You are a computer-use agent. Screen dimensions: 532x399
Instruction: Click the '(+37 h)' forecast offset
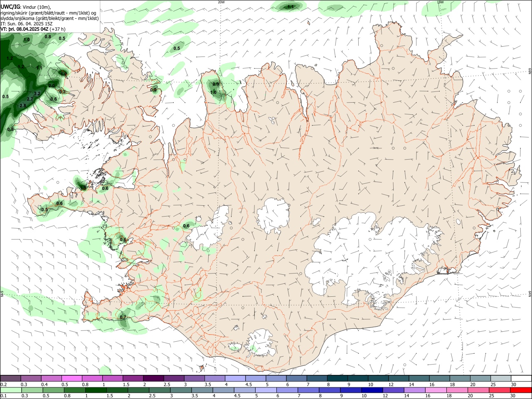[x=58, y=29]
